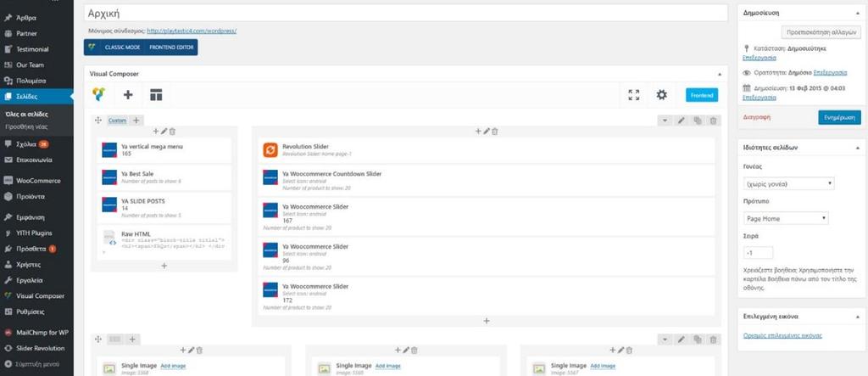Collapse the Επιλεγμένη εικόνα panel
The image size is (868, 376).
[856, 317]
